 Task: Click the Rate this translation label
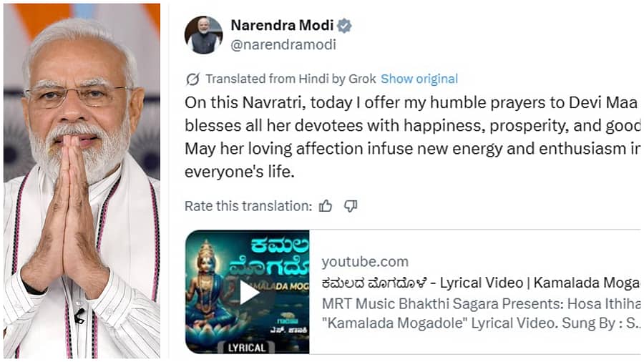click(x=248, y=206)
